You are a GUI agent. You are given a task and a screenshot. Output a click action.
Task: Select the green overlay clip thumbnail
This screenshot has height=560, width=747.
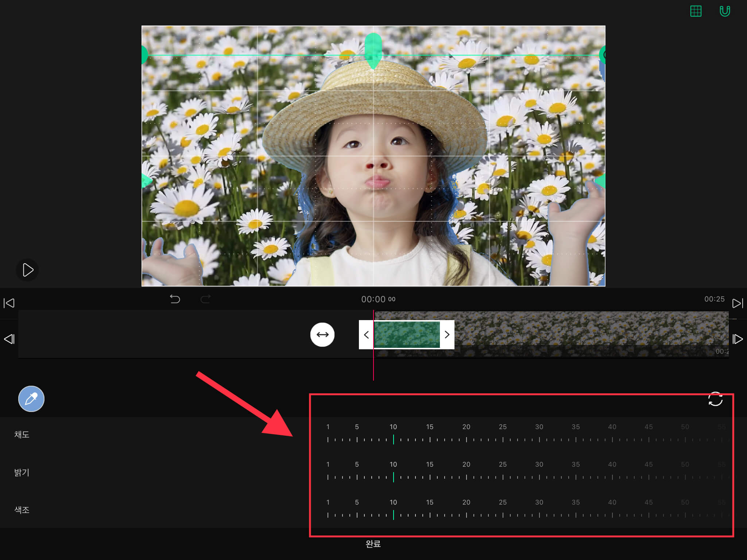(407, 334)
